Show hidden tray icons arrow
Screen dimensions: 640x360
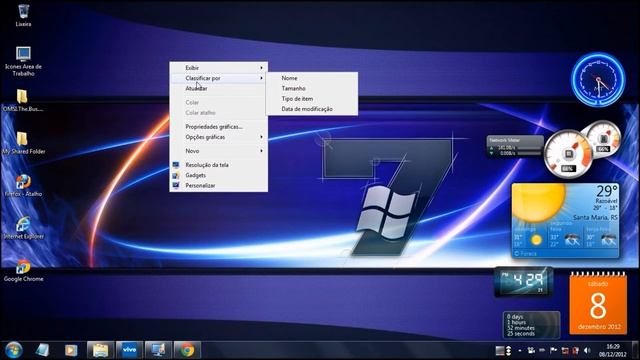[520, 350]
